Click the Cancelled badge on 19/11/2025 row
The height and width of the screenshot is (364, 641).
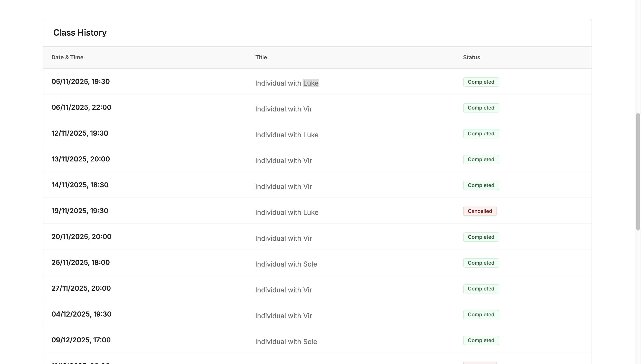pos(479,211)
